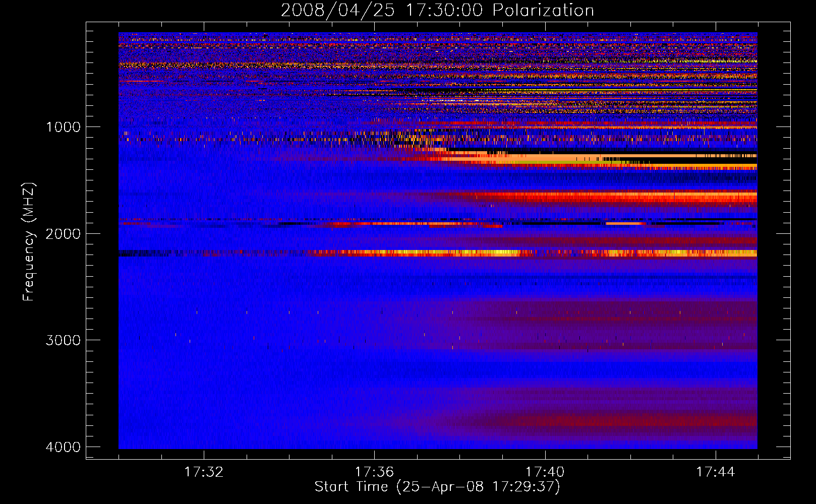This screenshot has height=504, width=816.
Task: Click the 4000 frequency tick label
Action: [63, 447]
